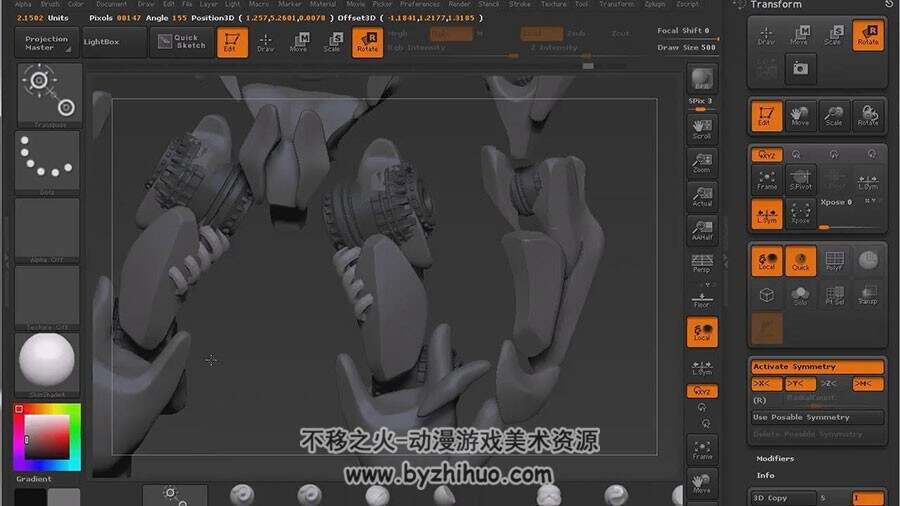Click the camera snapshot icon in Transform panel
This screenshot has height=506, width=900.
point(800,69)
